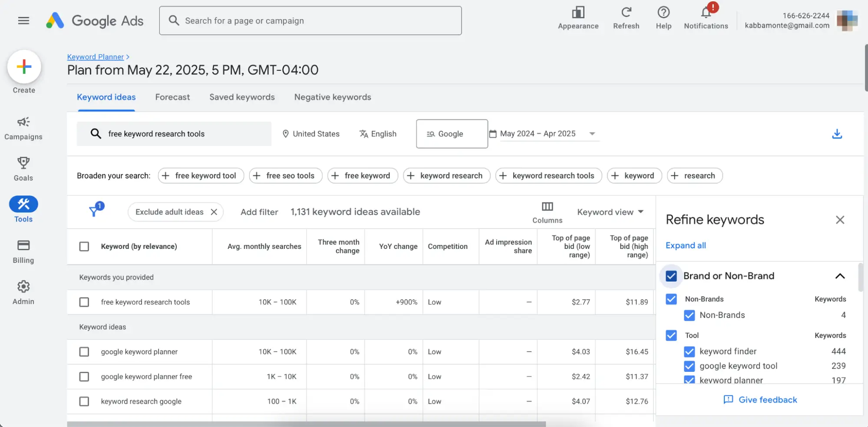Open the Admin settings section

click(23, 291)
